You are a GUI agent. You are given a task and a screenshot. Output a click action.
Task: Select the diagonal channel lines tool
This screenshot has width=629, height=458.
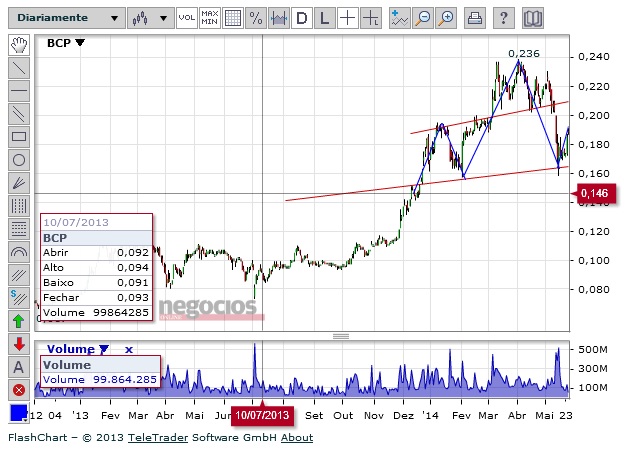pyautogui.click(x=19, y=275)
